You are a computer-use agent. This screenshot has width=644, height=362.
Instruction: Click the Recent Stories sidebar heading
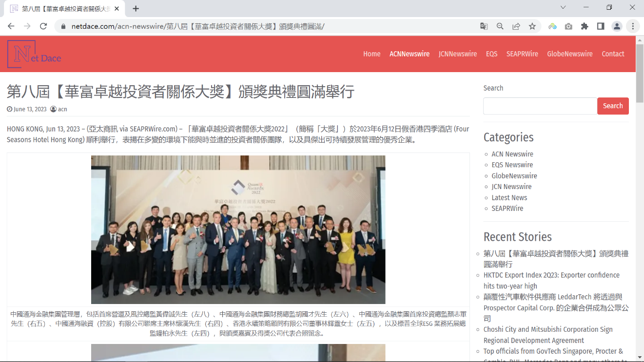[518, 237]
